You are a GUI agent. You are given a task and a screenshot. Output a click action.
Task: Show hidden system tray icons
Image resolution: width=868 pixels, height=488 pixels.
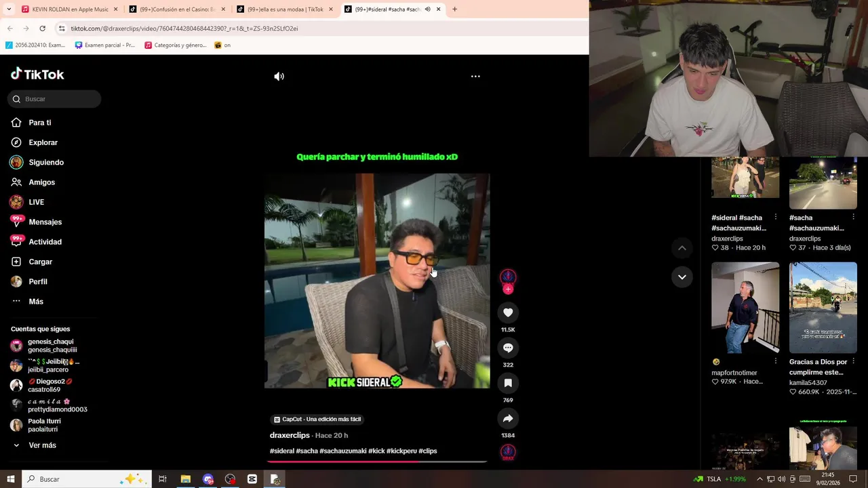(x=759, y=479)
